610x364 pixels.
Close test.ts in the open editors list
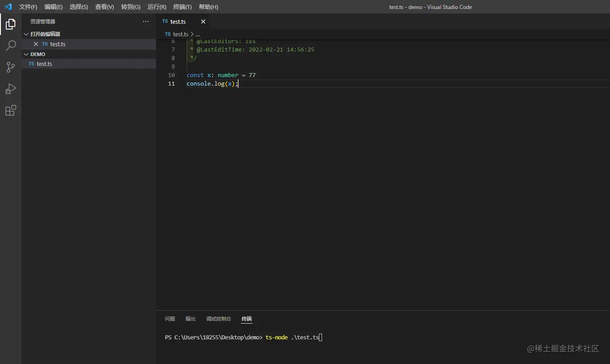(36, 44)
